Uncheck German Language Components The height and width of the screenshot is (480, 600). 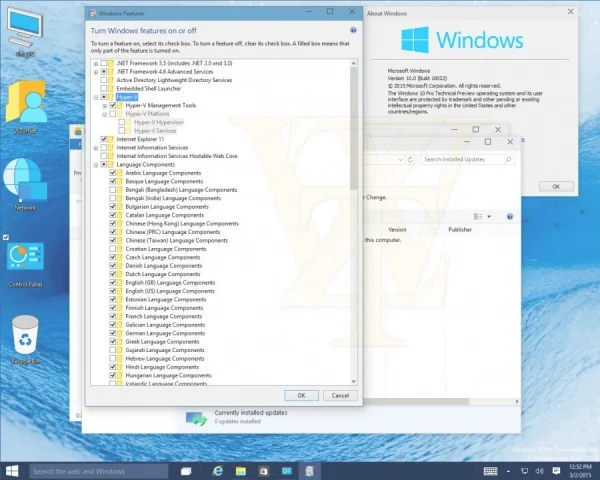(113, 333)
